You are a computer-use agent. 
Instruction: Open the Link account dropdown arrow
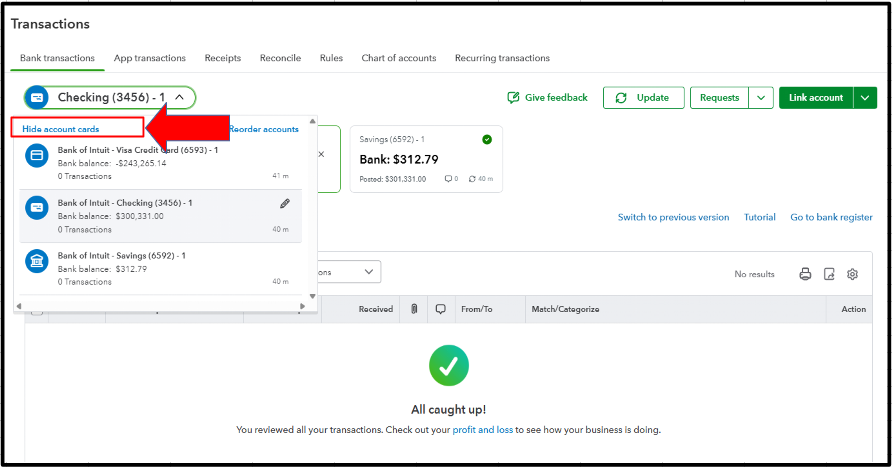(x=865, y=98)
